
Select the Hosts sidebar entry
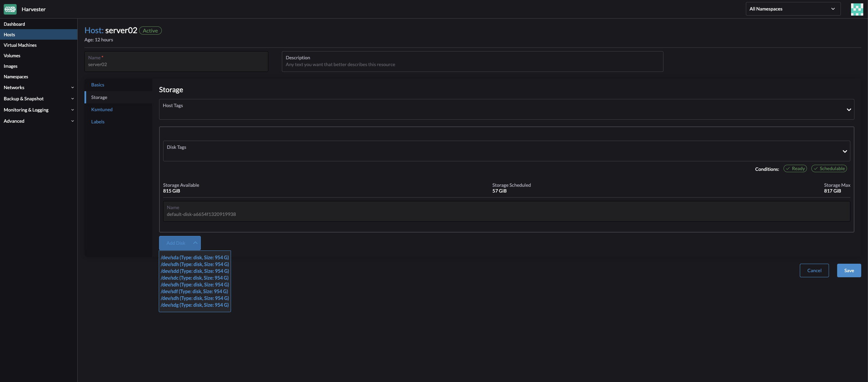[x=9, y=34]
